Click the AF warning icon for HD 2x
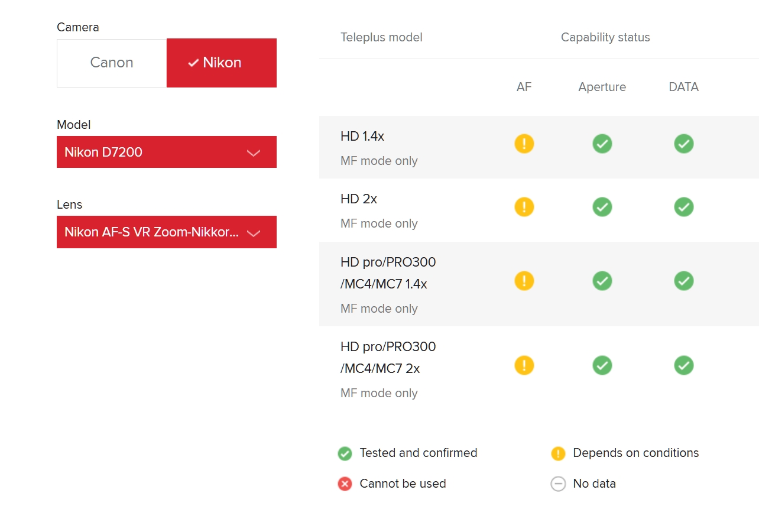The image size is (759, 532). pyautogui.click(x=524, y=207)
